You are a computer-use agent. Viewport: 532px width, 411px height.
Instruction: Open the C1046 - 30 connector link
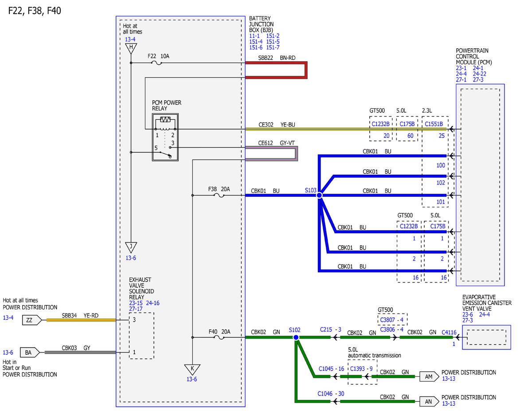tap(331, 393)
